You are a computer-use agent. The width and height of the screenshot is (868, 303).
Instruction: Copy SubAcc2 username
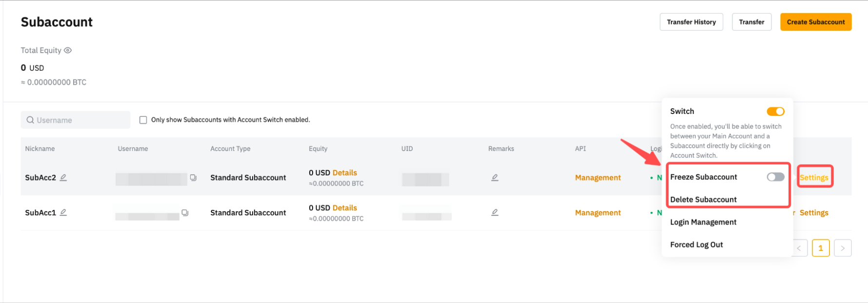[x=193, y=178]
